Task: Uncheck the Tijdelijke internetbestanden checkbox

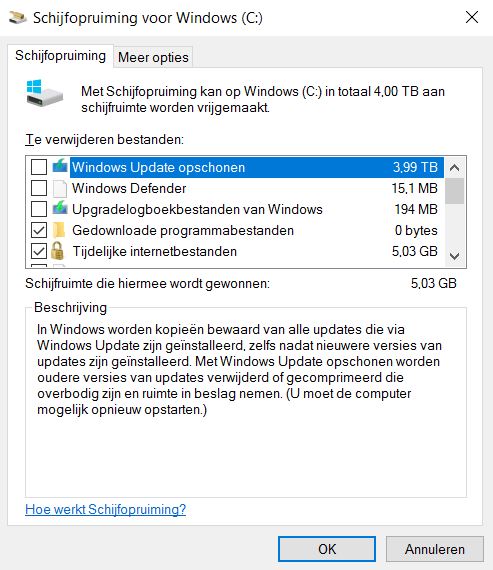Action: (x=39, y=251)
